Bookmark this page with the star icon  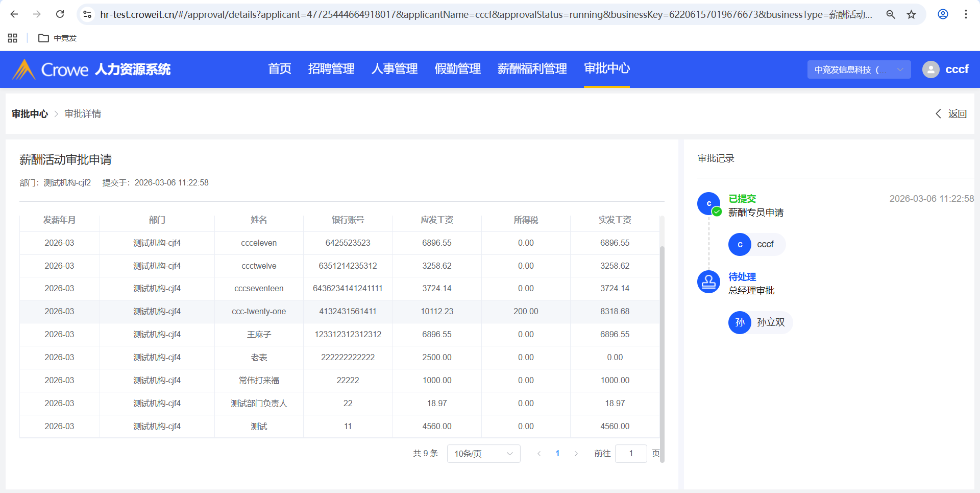tap(911, 14)
